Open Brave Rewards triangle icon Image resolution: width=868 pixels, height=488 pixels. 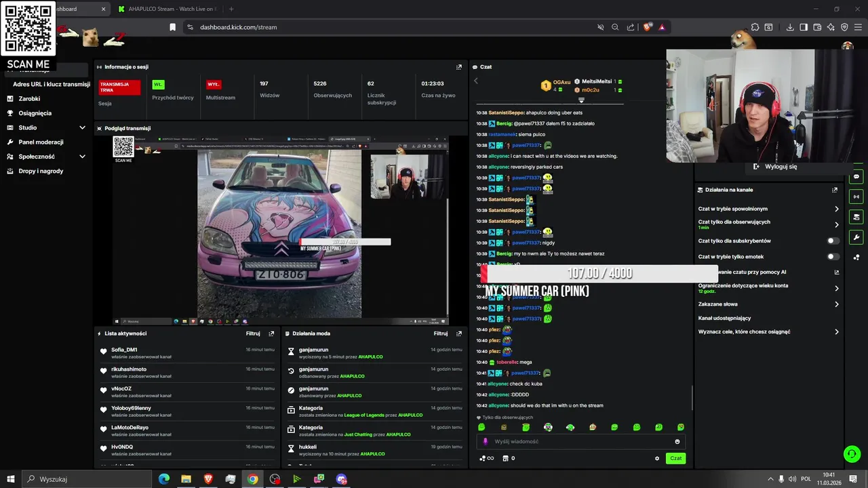coord(662,27)
